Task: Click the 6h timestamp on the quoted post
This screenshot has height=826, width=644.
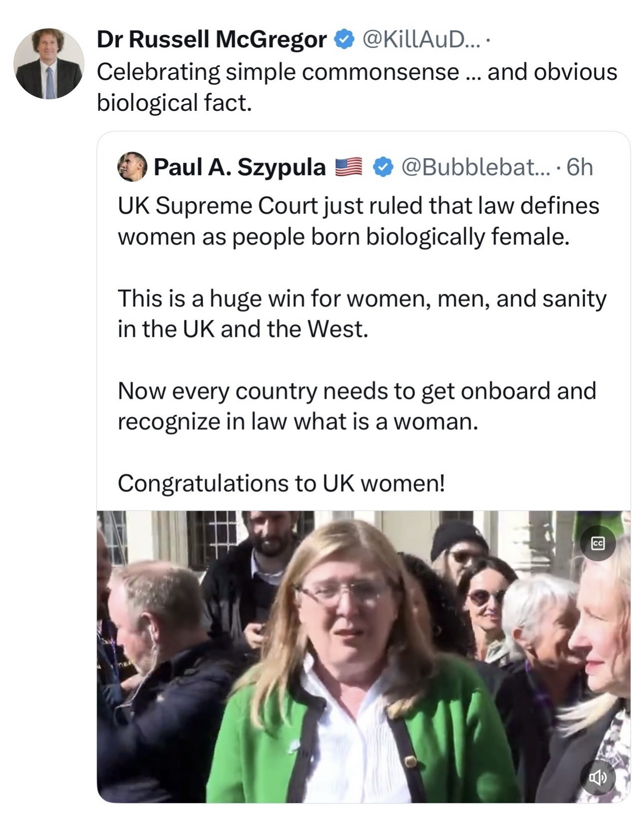Action: point(580,167)
